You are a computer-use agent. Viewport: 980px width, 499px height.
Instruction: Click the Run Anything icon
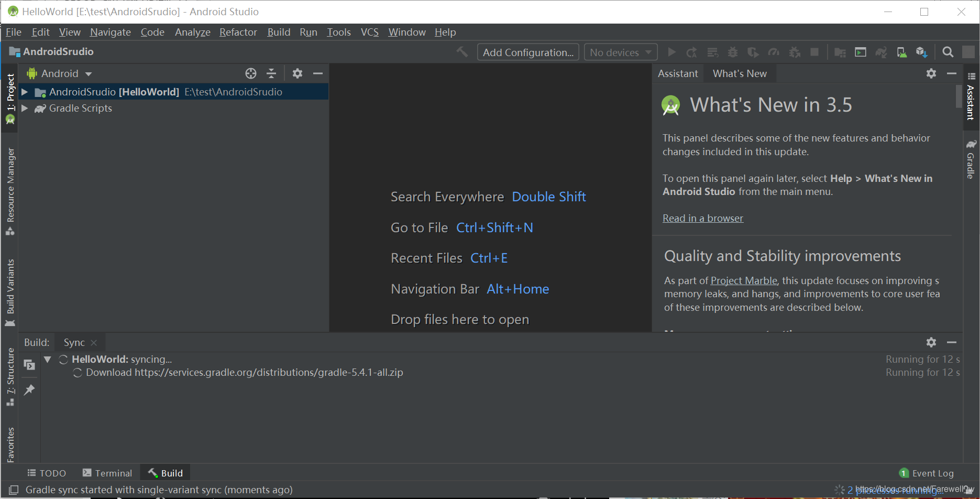coord(861,52)
